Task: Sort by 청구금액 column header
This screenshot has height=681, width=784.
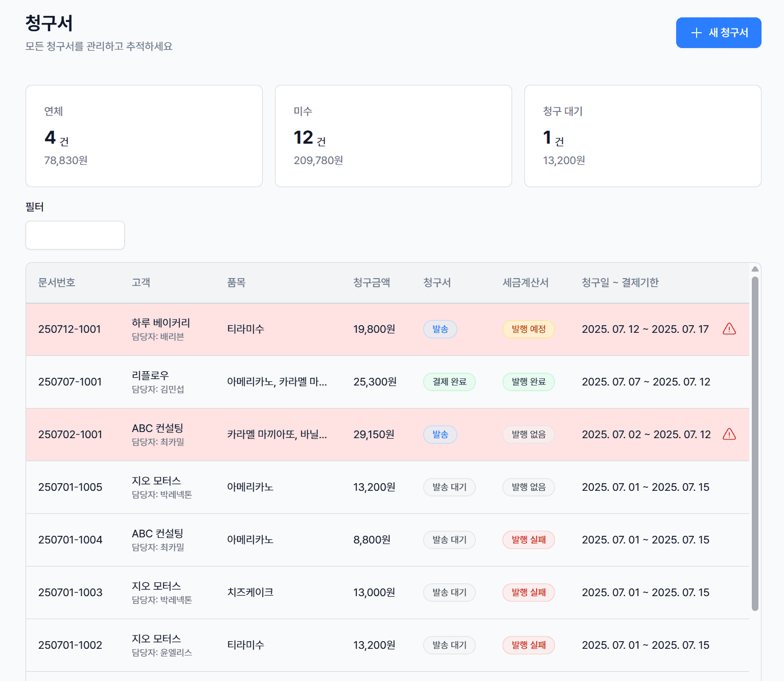Action: click(372, 283)
